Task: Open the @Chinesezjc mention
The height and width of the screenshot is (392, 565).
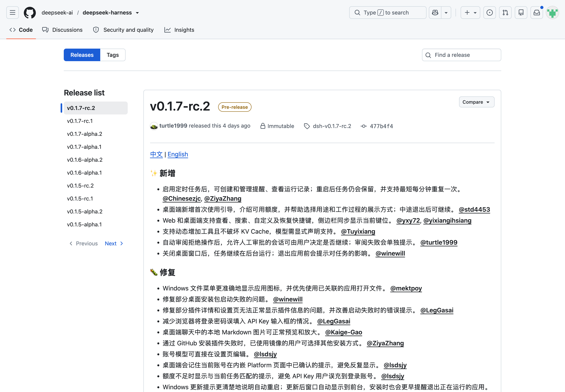Action: [182, 199]
